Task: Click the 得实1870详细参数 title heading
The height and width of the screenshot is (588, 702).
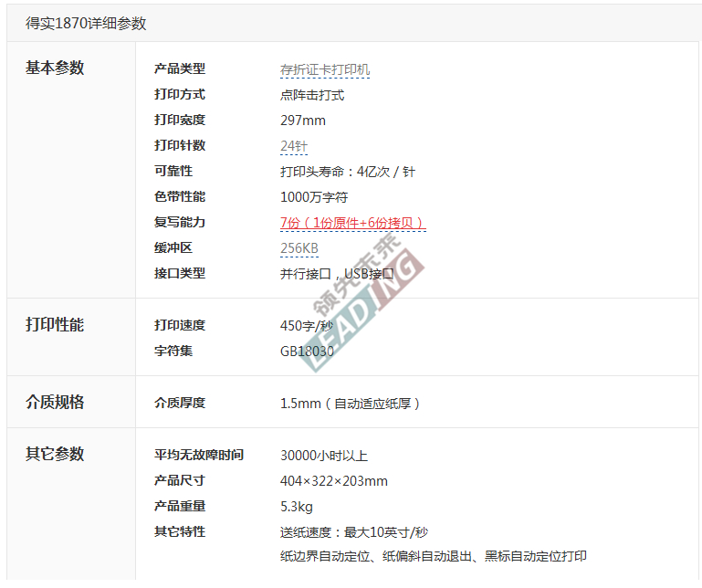Action: [86, 24]
